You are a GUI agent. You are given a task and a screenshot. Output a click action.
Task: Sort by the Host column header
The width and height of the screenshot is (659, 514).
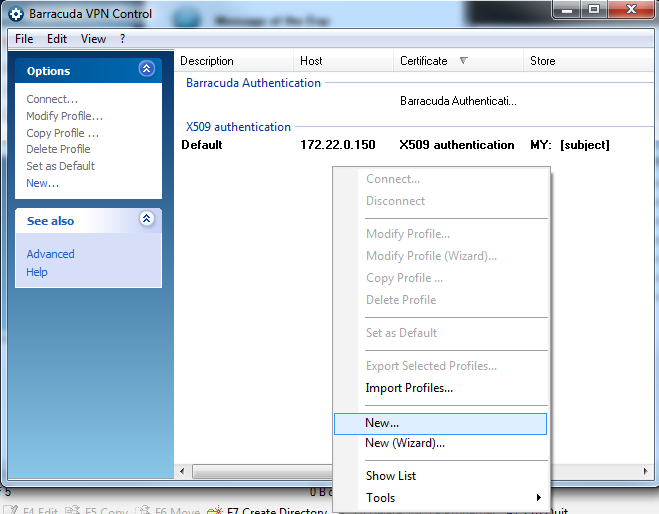(x=343, y=61)
